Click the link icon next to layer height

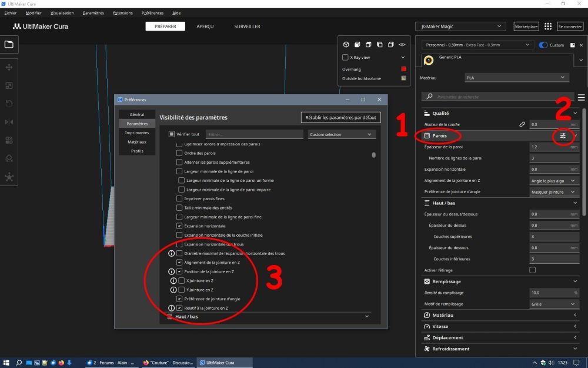coord(522,124)
